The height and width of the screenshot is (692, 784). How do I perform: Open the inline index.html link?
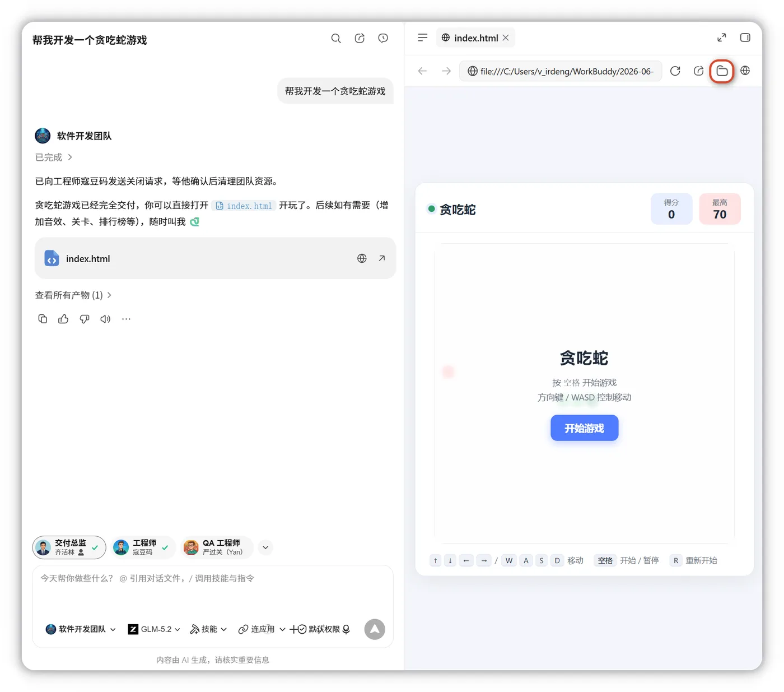tap(244, 206)
